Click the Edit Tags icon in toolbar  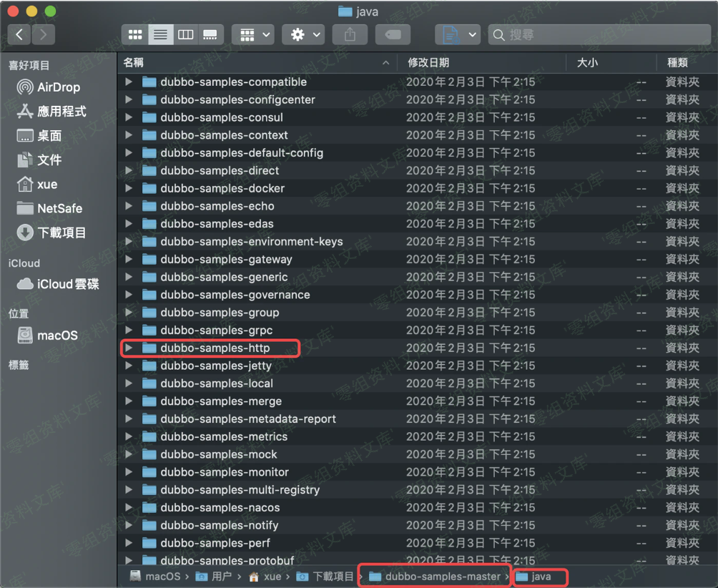click(393, 34)
